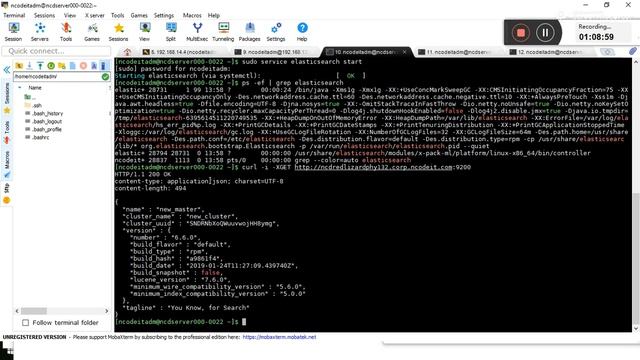This screenshot has width=640, height=360.
Task: Open the View menu in the menu bar
Action: click(70, 16)
